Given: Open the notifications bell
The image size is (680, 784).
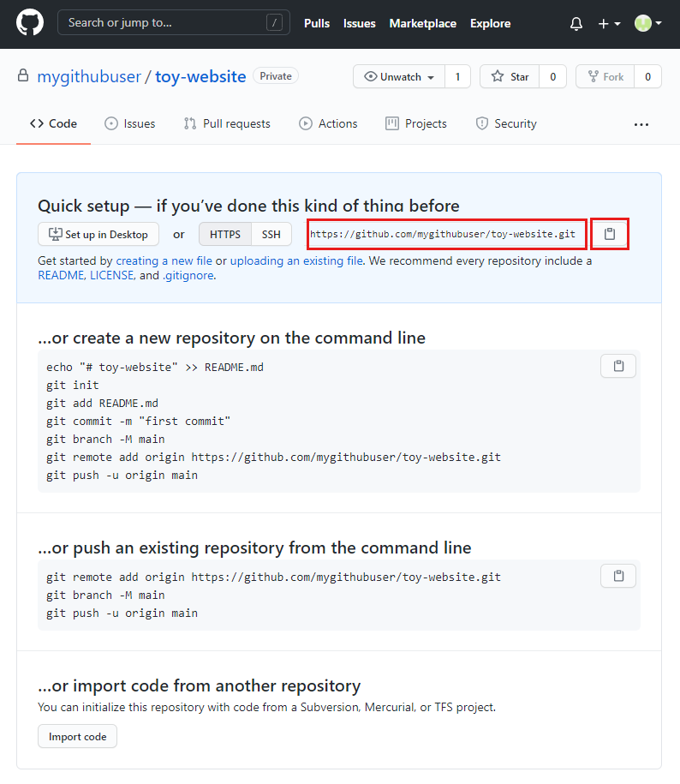Looking at the screenshot, I should click(576, 23).
